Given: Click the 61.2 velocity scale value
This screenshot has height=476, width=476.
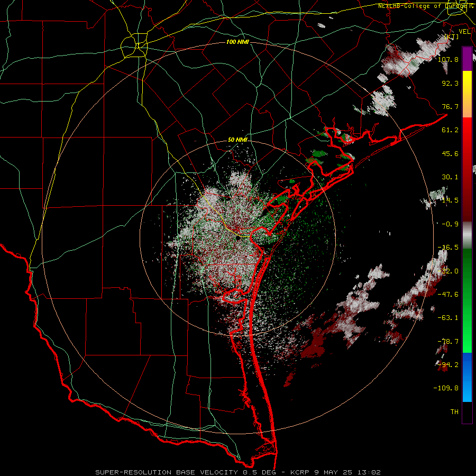Looking at the screenshot, I should [450, 130].
